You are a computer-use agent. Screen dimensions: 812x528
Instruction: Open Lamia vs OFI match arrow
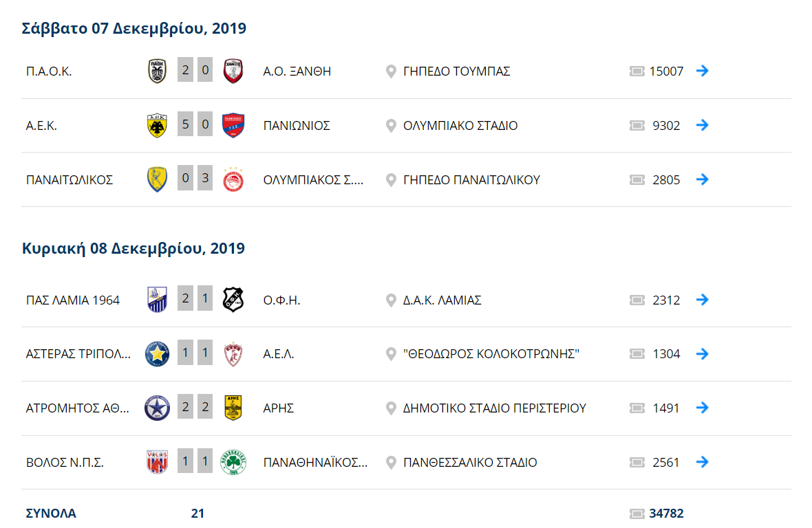[702, 300]
